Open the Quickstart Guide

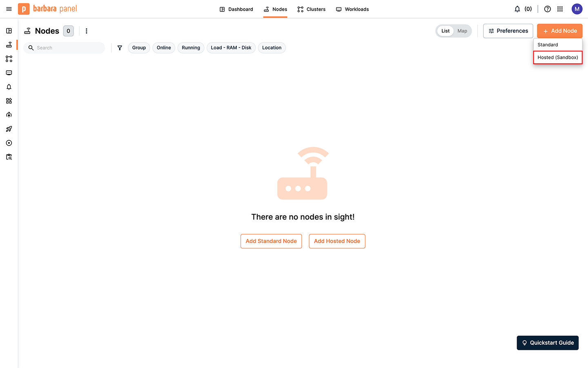tap(548, 343)
